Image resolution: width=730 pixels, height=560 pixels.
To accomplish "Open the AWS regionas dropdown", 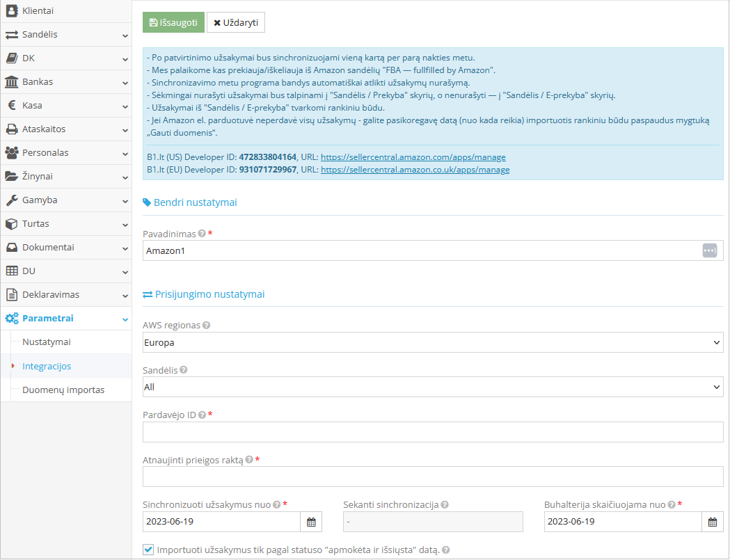I will pos(432,342).
